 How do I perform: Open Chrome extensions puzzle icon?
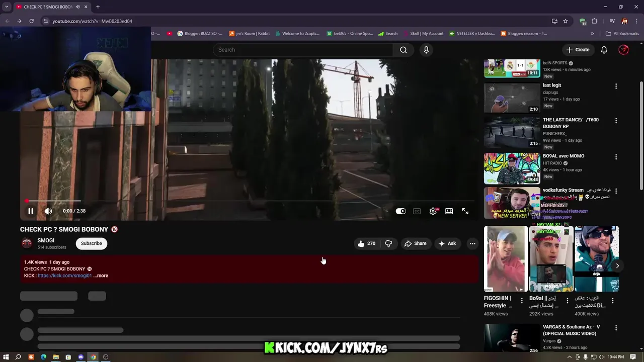(x=594, y=21)
